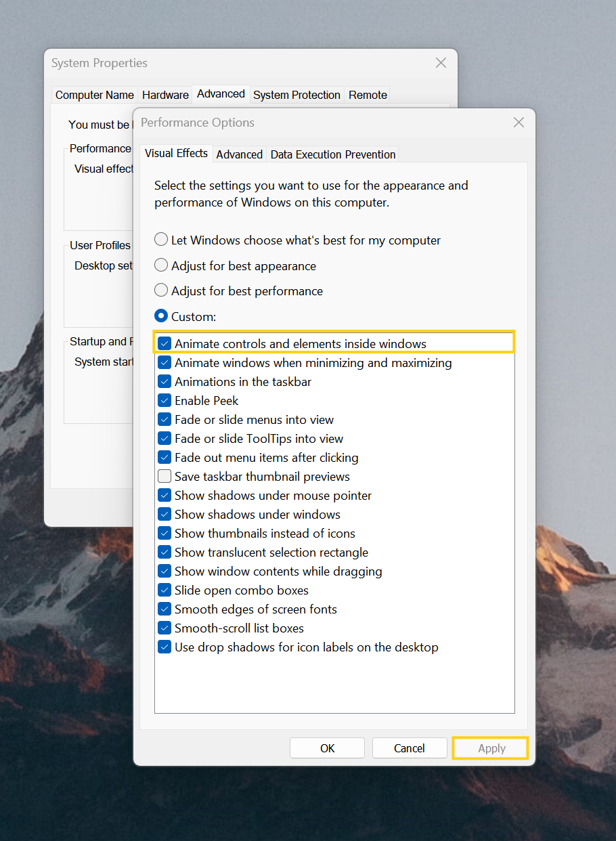616x841 pixels.
Task: Open the Data Execution Prevention tab
Action: pos(332,154)
